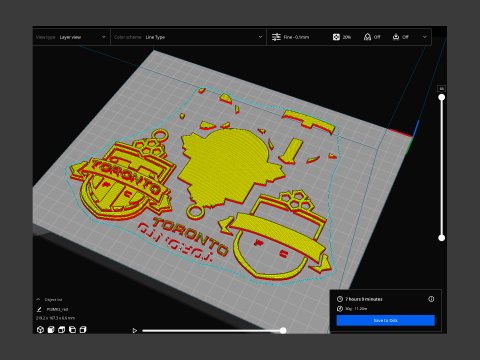Image resolution: width=480 pixels, height=360 pixels.
Task: Click the clock icon beside print time
Action: [340, 299]
